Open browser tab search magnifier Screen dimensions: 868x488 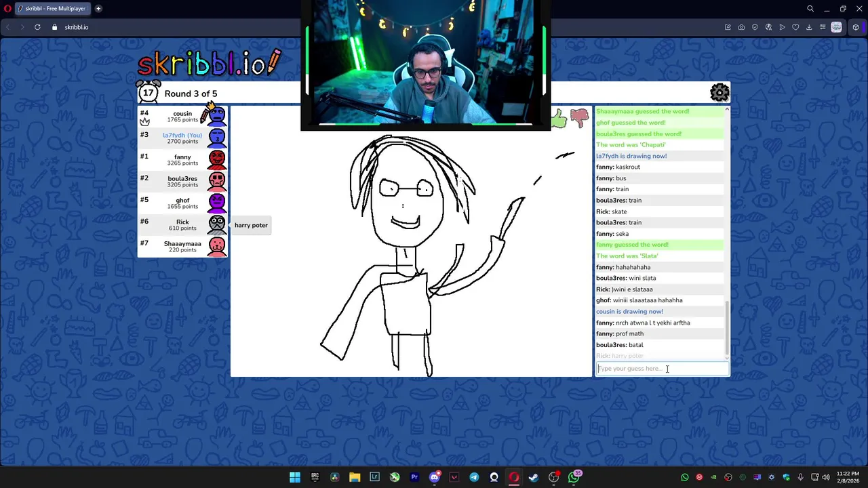[x=810, y=9]
